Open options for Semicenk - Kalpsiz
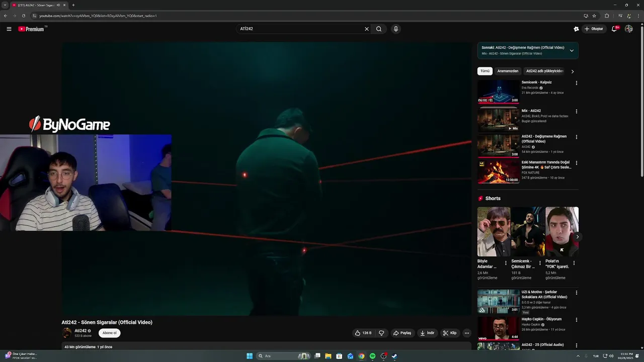The width and height of the screenshot is (644, 362). [x=577, y=83]
